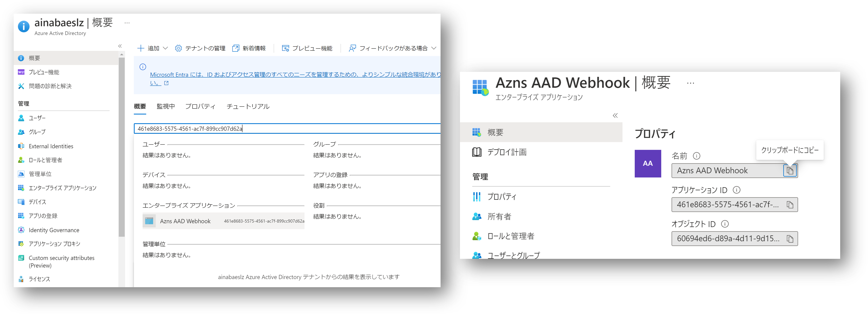The width and height of the screenshot is (868, 315).
Task: Open 問題の診断と解決 wrench icon
Action: coord(21,86)
